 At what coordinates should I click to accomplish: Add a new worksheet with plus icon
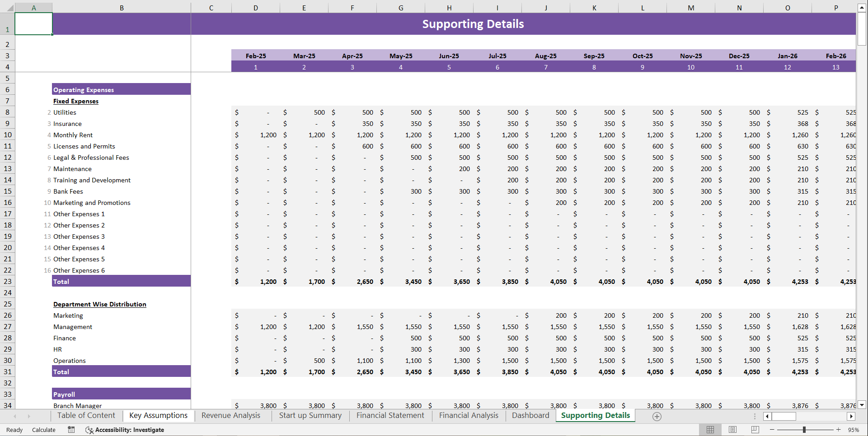[x=657, y=416]
